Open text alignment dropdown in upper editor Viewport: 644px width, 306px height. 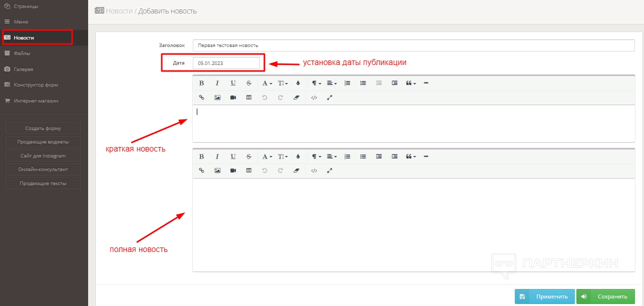[332, 83]
